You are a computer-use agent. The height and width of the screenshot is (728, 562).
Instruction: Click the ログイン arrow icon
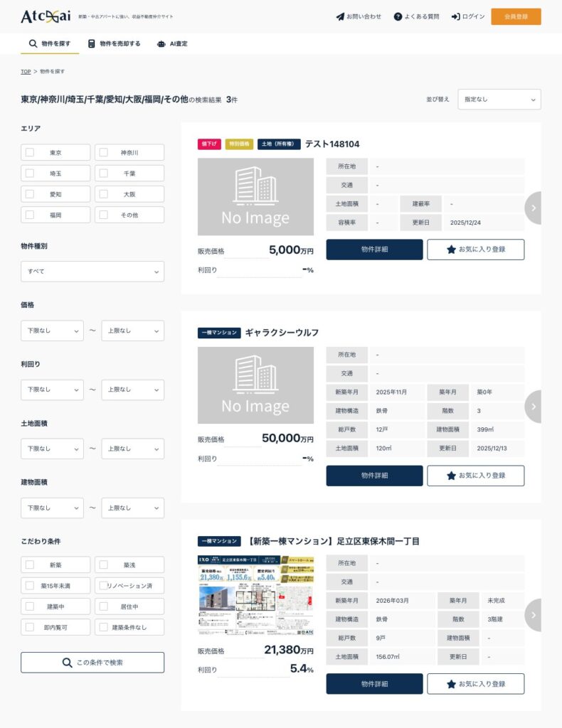point(455,16)
